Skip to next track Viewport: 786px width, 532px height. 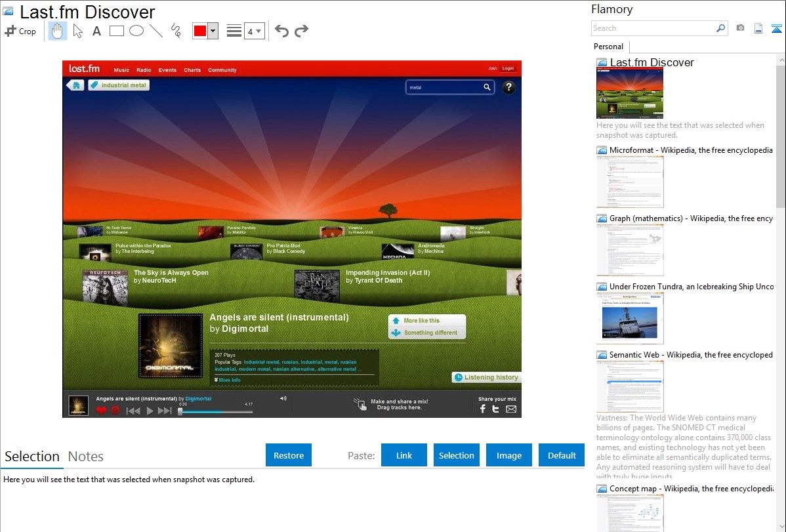165,411
